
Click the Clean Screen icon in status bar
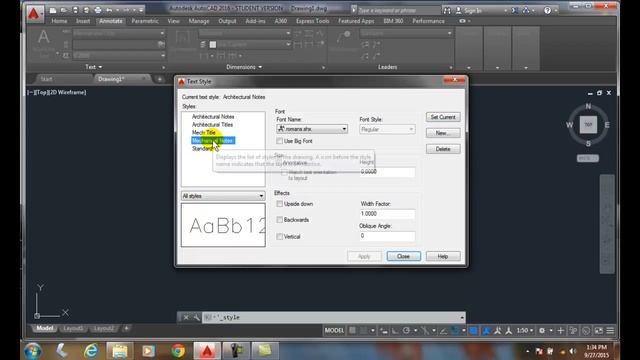(x=598, y=331)
